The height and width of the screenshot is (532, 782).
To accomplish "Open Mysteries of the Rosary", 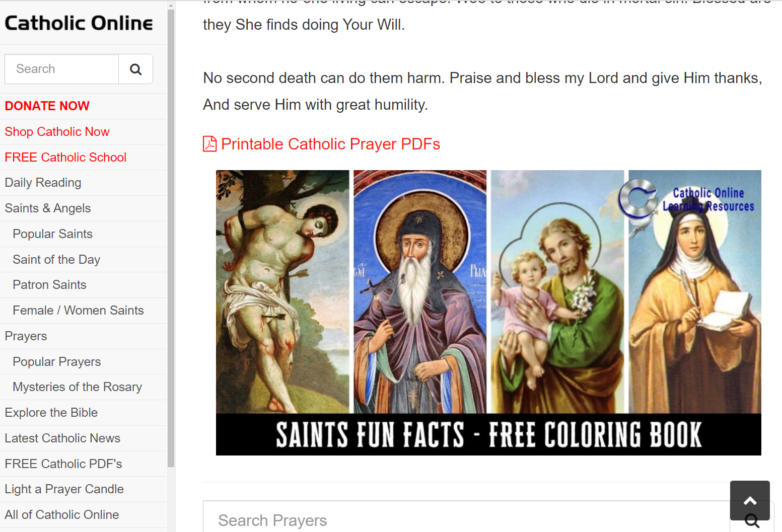I will [77, 387].
